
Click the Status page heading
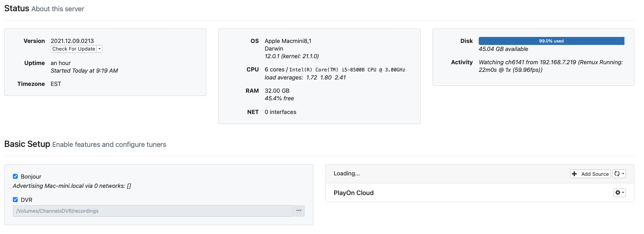click(17, 8)
